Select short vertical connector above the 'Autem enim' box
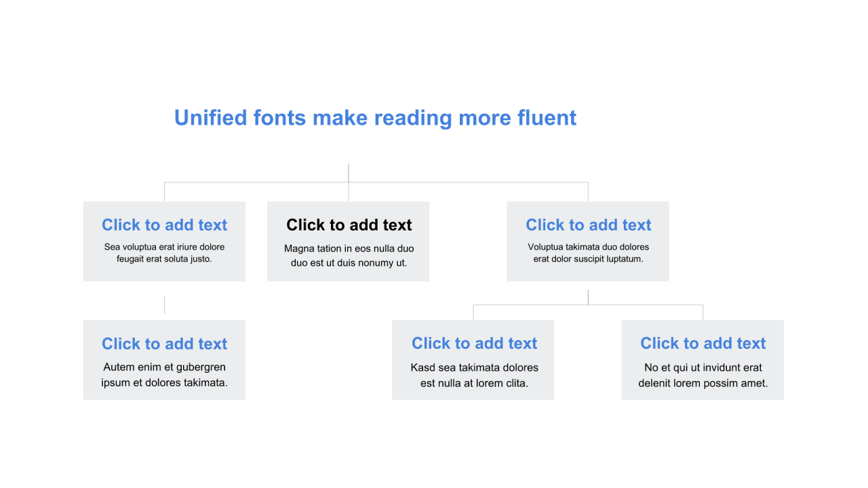The height and width of the screenshot is (488, 868). (x=164, y=305)
